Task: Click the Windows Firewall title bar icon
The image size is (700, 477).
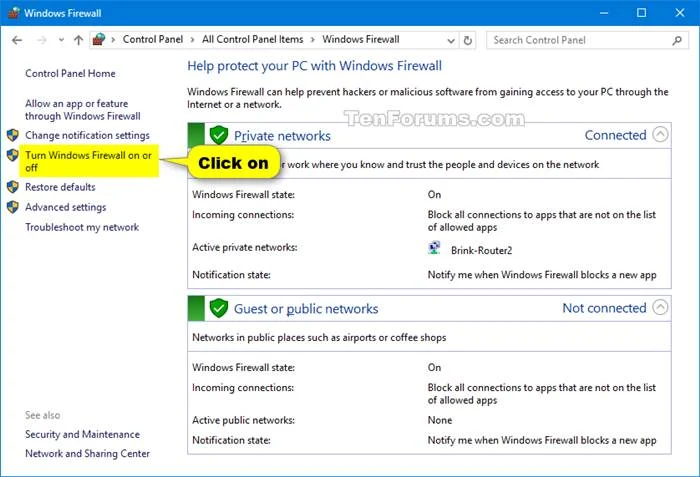Action: [13, 13]
